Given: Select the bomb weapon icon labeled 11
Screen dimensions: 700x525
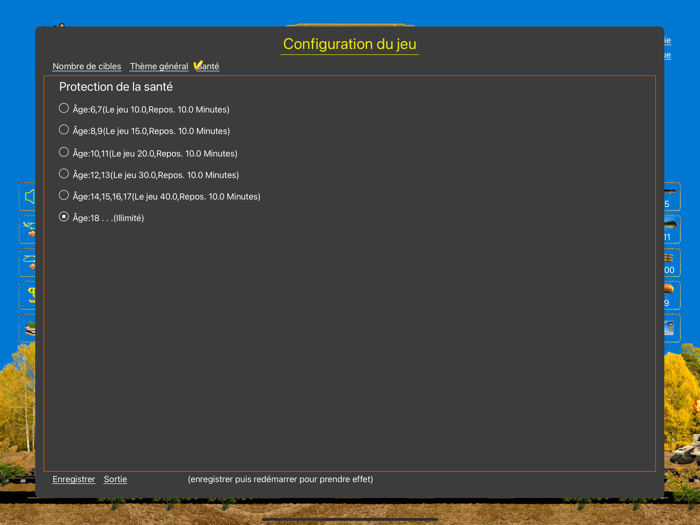Looking at the screenshot, I should (x=672, y=229).
